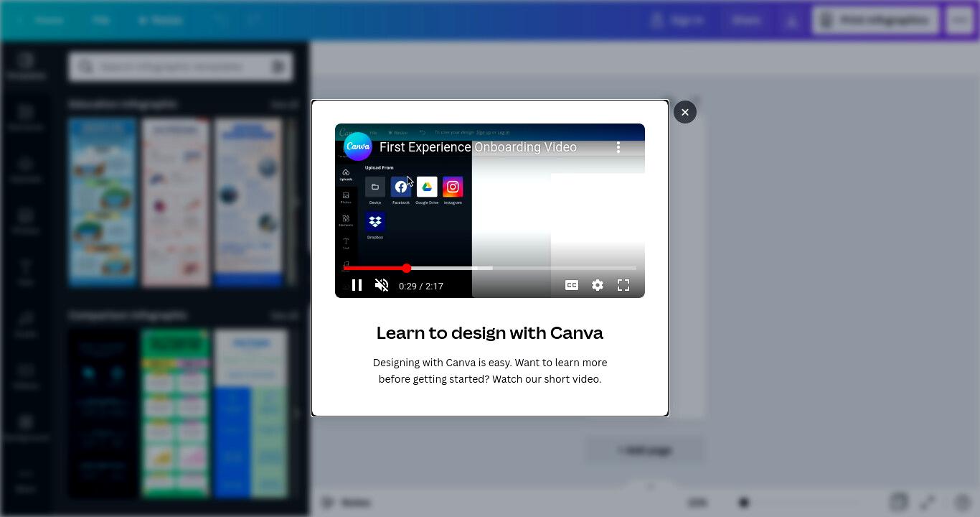Unmute the video sound
Viewport: 980px width, 517px height.
(382, 285)
